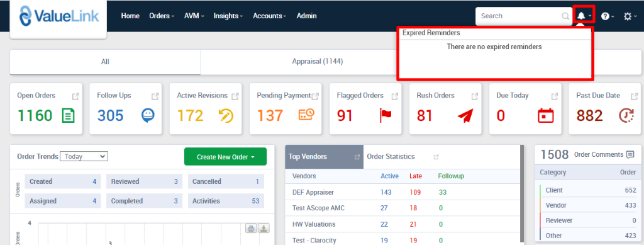This screenshot has width=644, height=245.
Task: Switch to the Top Vendors tab
Action: point(324,157)
